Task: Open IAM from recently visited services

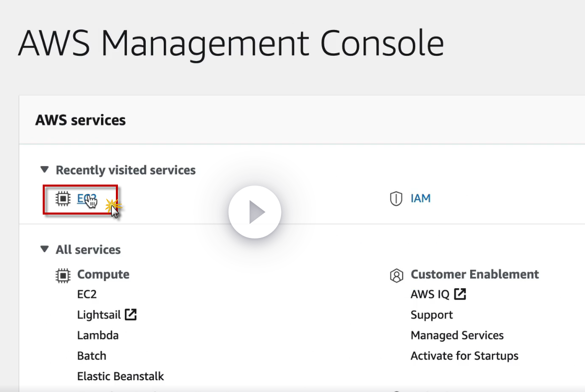Action: tap(420, 198)
